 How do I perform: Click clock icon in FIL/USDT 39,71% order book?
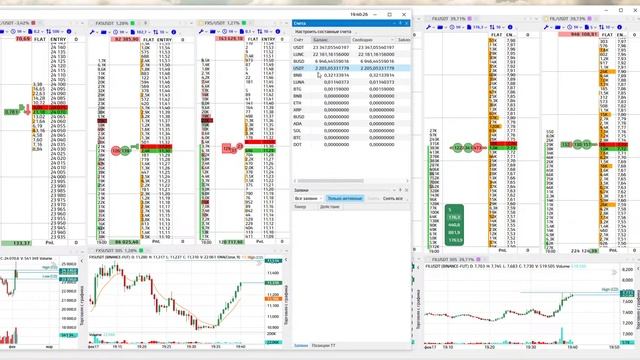point(452,27)
